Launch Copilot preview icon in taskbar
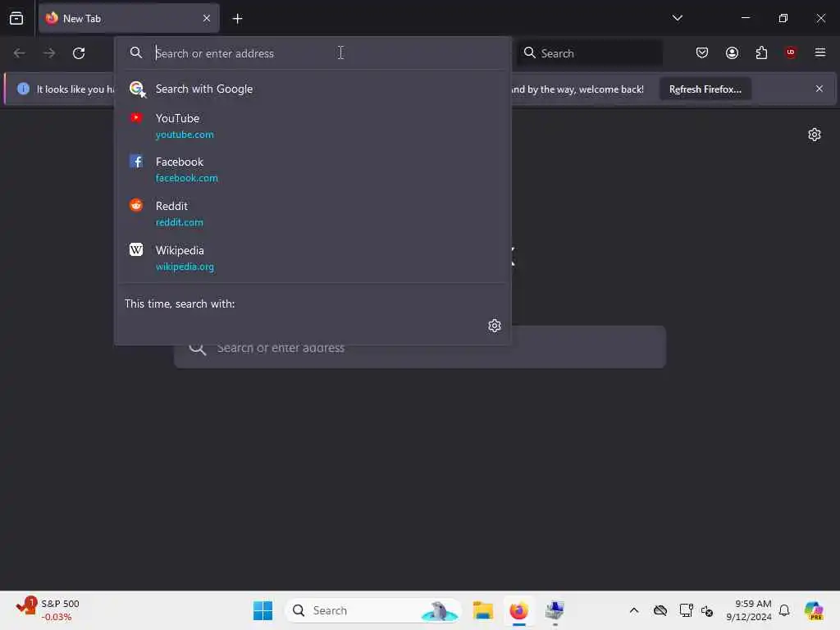The height and width of the screenshot is (630, 840). click(814, 610)
